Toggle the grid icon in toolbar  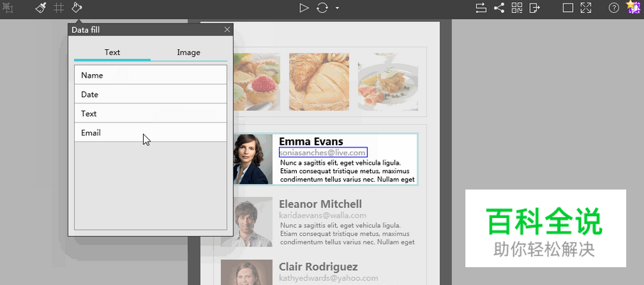tap(59, 8)
